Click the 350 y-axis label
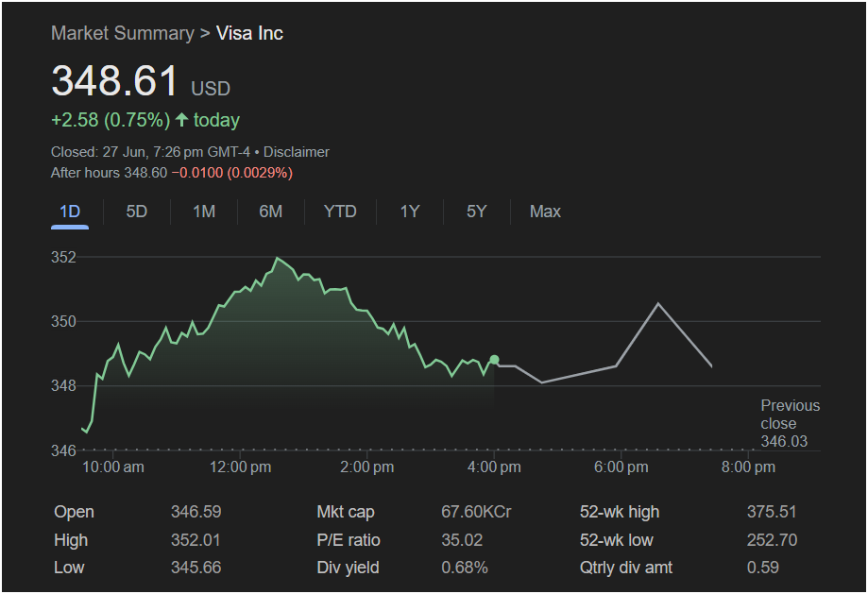 coord(63,322)
